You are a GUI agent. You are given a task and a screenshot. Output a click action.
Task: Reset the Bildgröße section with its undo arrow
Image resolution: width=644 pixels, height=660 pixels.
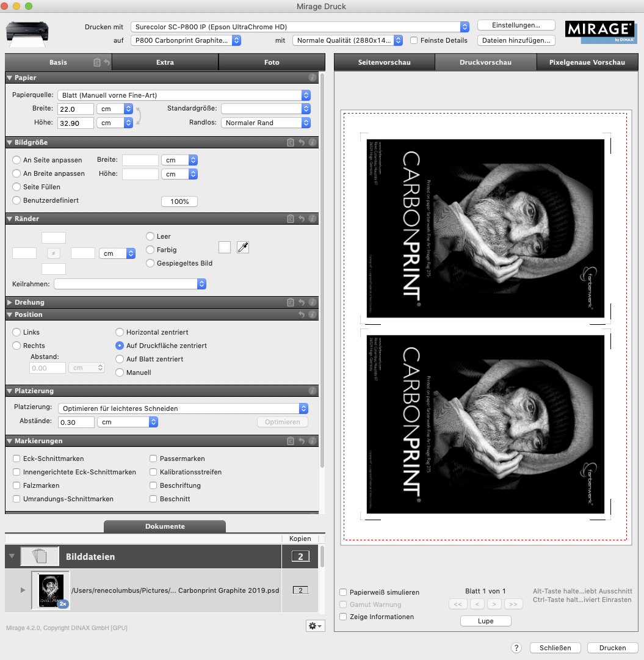pos(302,142)
